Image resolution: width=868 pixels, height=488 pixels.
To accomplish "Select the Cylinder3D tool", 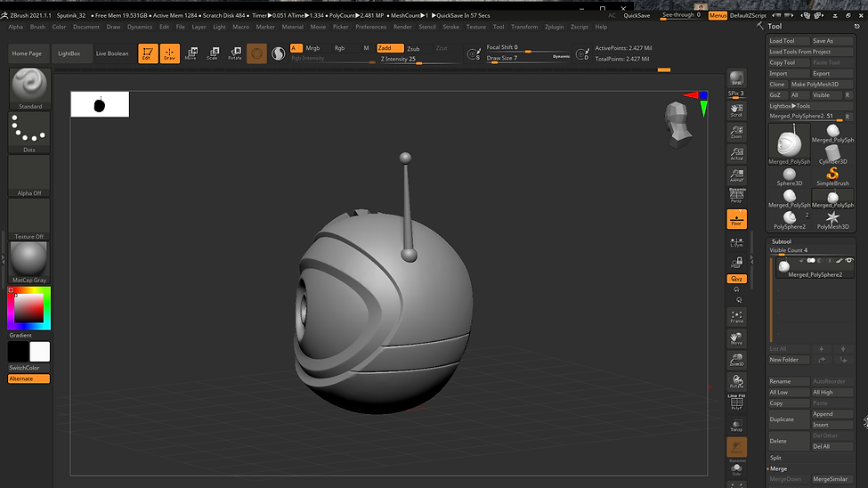I will click(832, 154).
